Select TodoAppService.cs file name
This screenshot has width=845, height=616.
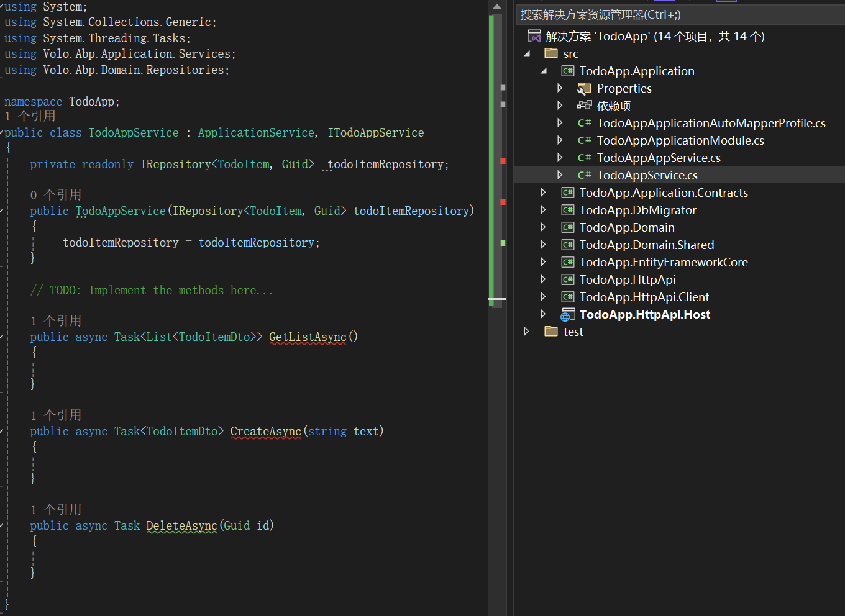point(647,175)
